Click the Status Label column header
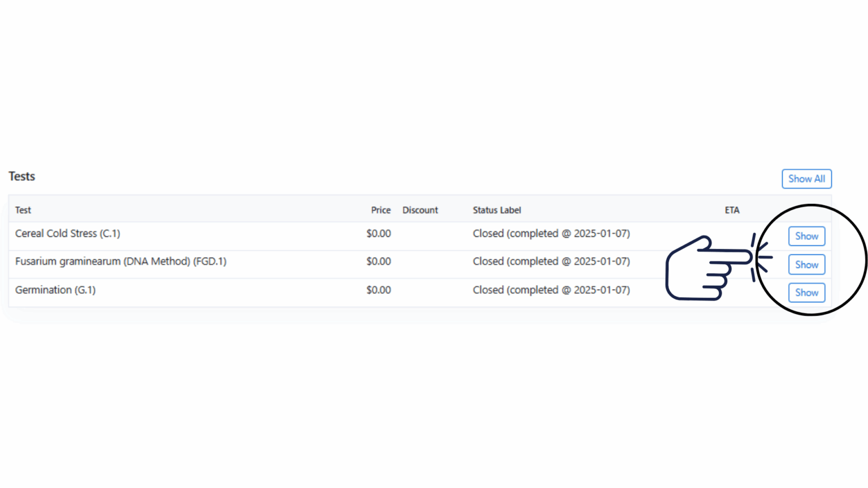 point(497,210)
